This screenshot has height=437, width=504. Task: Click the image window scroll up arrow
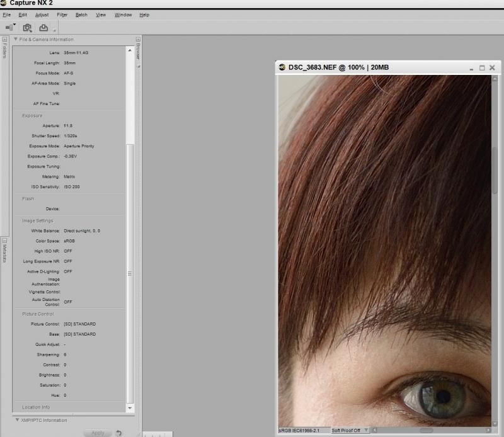[495, 79]
